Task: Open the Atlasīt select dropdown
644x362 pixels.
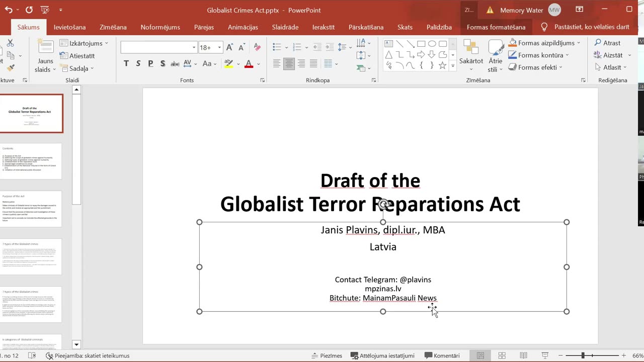Action: point(611,67)
